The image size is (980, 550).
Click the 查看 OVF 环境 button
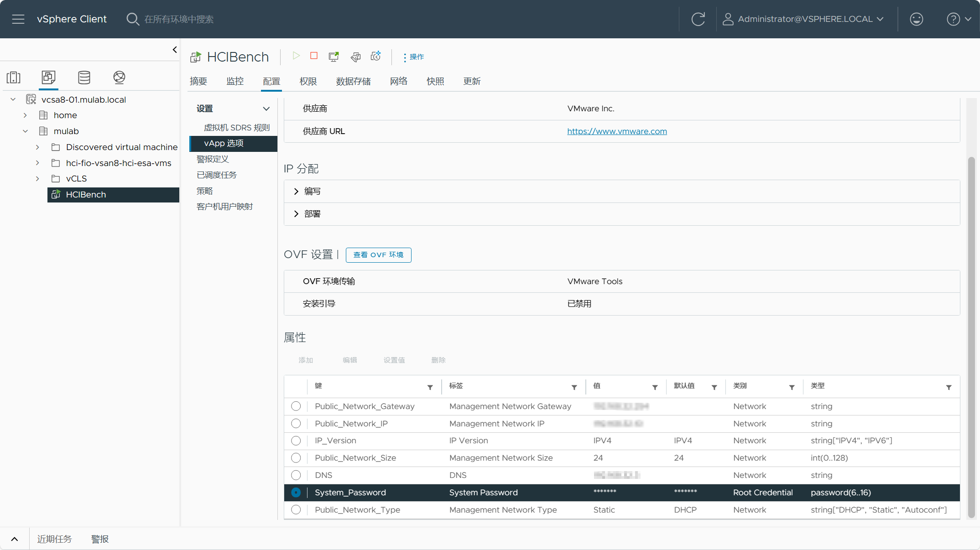[378, 255]
